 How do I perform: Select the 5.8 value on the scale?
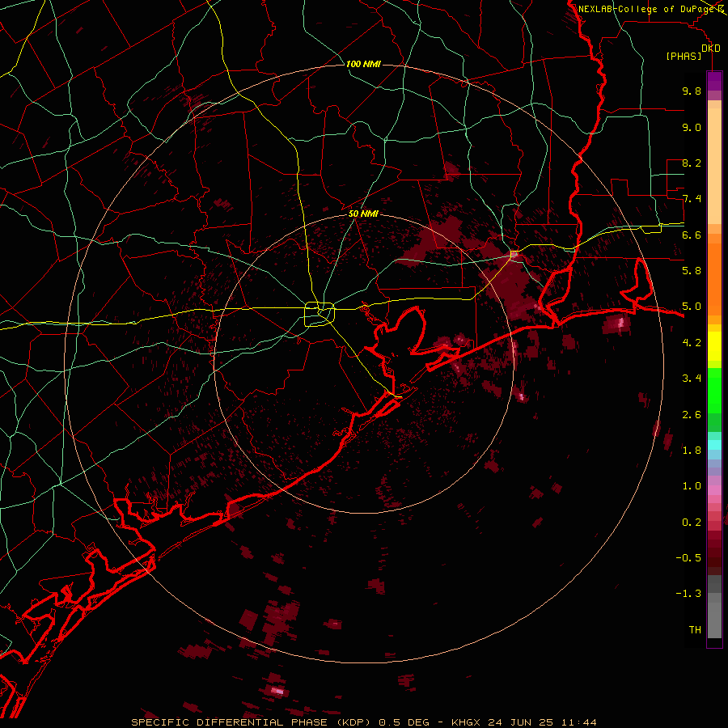click(692, 271)
